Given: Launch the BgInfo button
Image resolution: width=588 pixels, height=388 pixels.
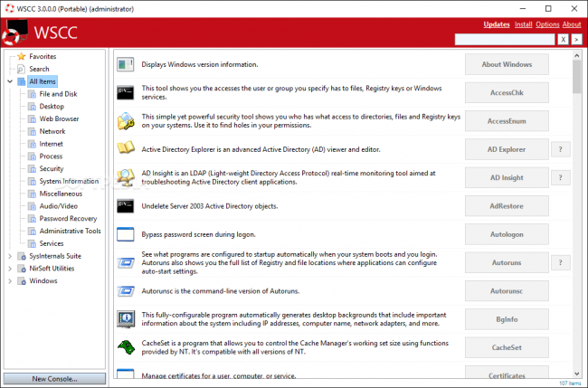Looking at the screenshot, I should pos(507,319).
